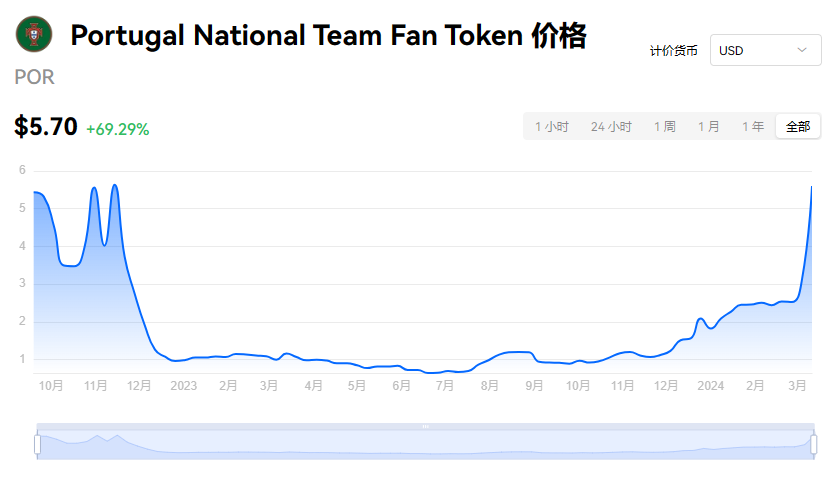Viewport: 829px width, 483px height.
Task: Open the USD currency dropdown
Action: click(x=766, y=50)
